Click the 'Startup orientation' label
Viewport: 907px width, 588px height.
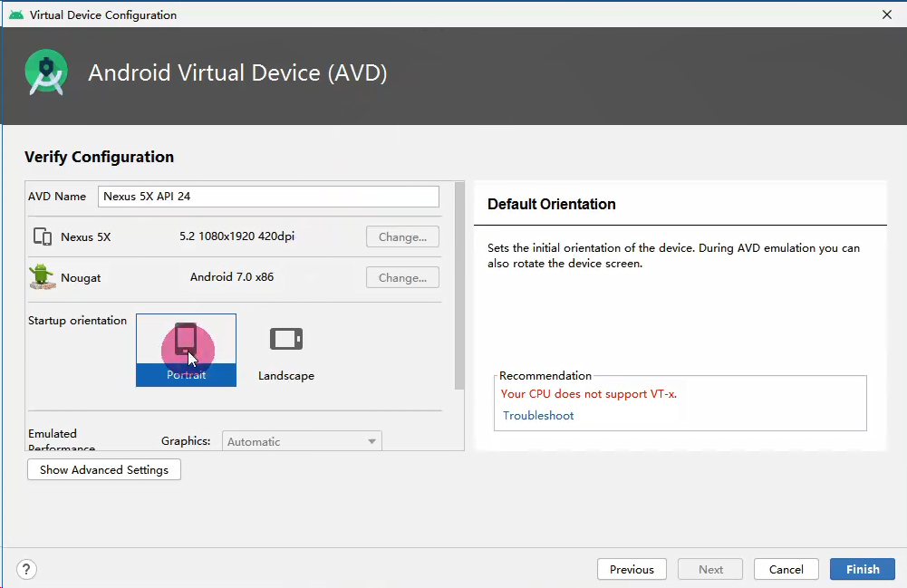tap(78, 321)
